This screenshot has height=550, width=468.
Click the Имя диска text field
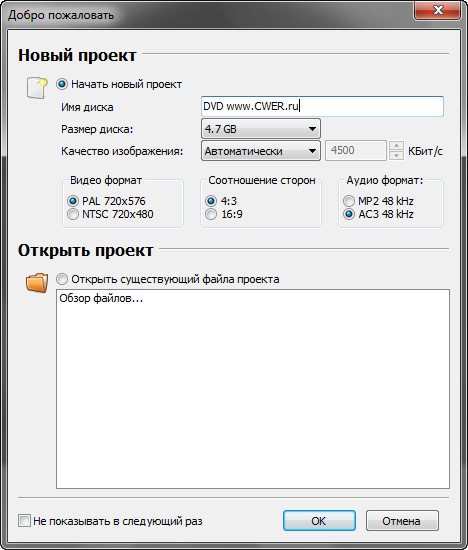pos(322,106)
